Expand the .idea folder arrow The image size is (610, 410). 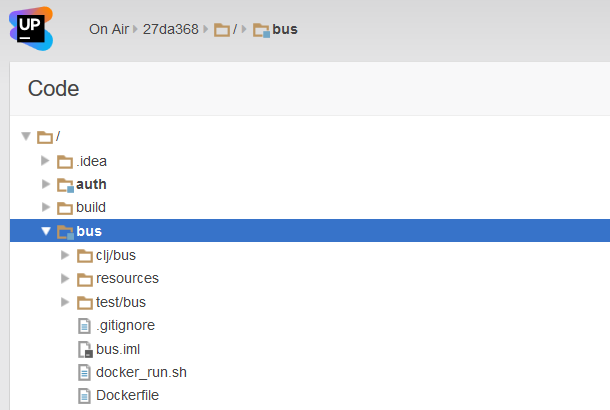45,160
